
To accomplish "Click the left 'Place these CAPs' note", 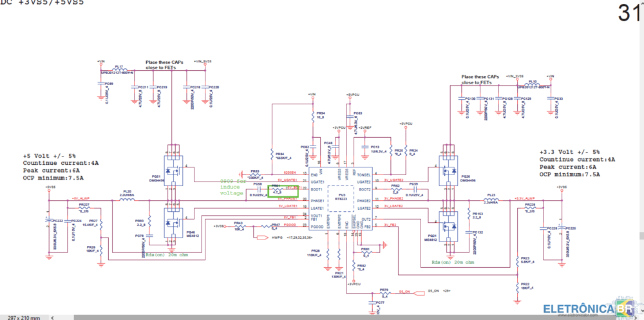I will [164, 64].
